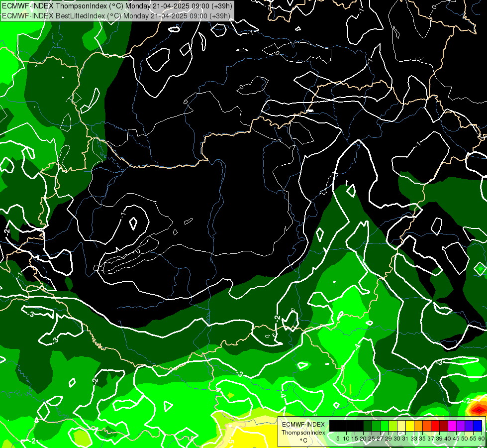The image size is (487, 448).
Task: Click the legend unit label °C
Action: point(304,441)
